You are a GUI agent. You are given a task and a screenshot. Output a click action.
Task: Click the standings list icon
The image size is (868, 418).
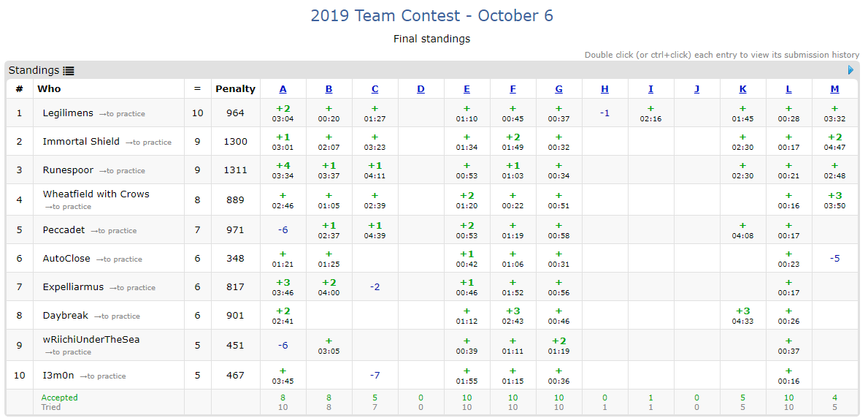click(x=69, y=71)
